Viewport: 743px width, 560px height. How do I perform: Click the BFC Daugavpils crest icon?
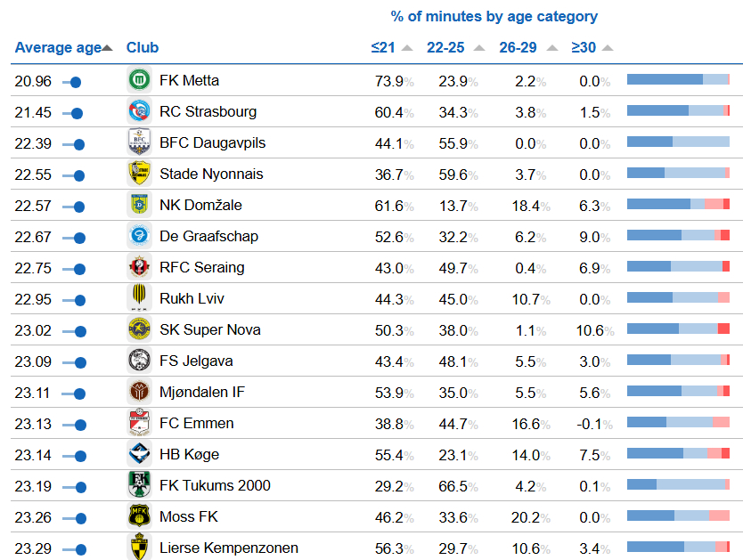pos(138,142)
